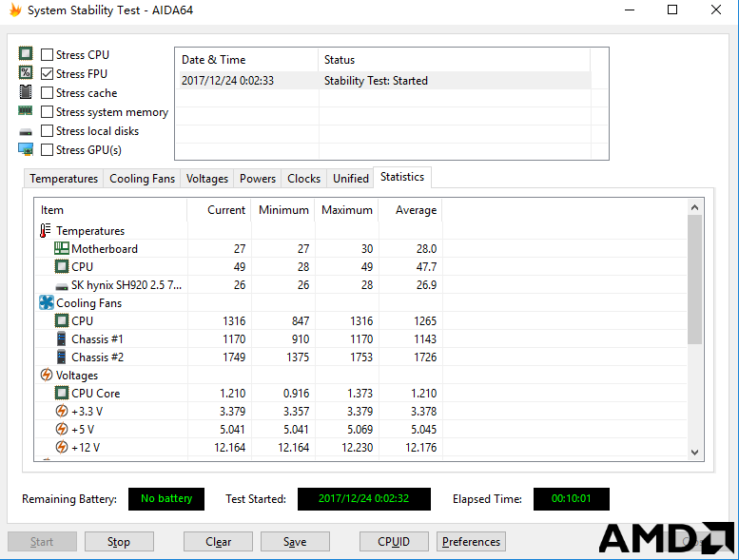739x560 pixels.
Task: Click the CPU chip icon beside Stress CPU
Action: (26, 53)
